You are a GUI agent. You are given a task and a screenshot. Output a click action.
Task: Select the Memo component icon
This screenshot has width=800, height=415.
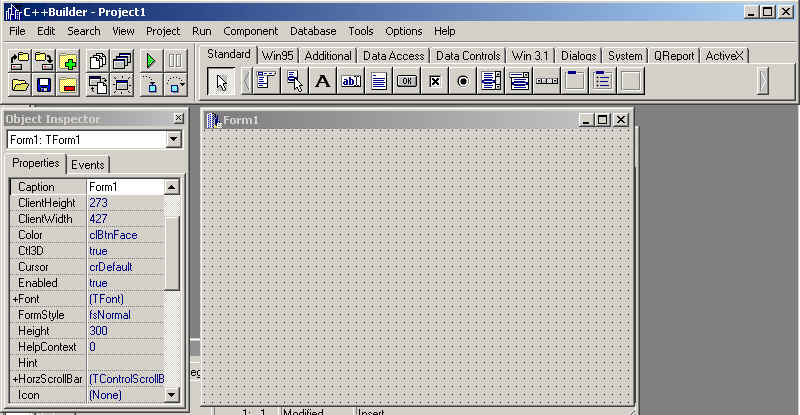379,81
